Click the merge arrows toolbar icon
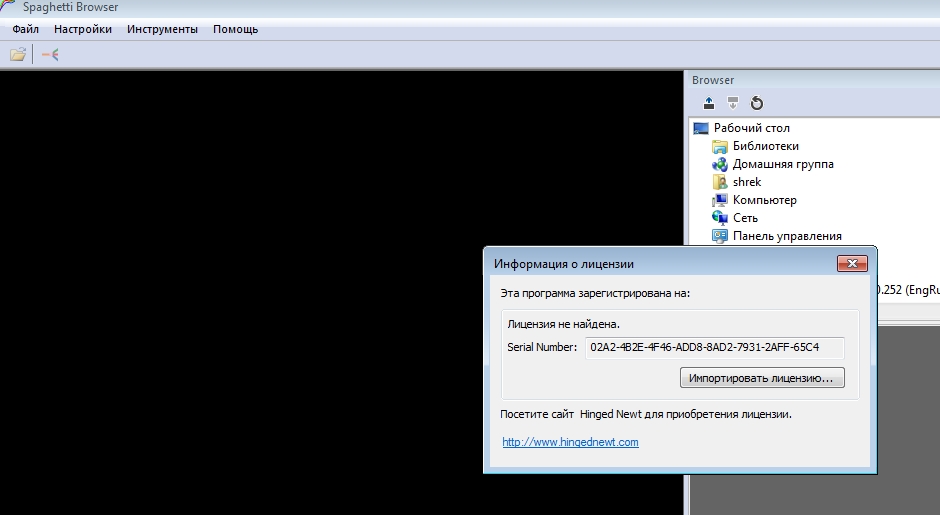 click(x=50, y=55)
